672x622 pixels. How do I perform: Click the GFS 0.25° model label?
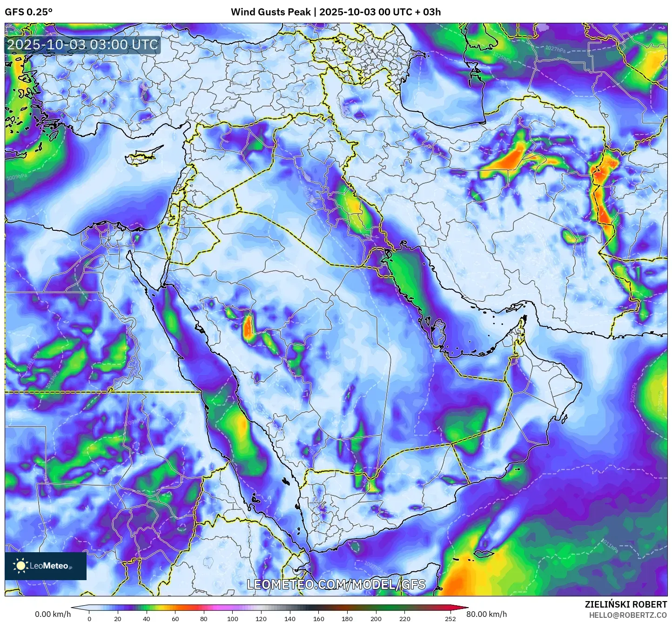[29, 12]
